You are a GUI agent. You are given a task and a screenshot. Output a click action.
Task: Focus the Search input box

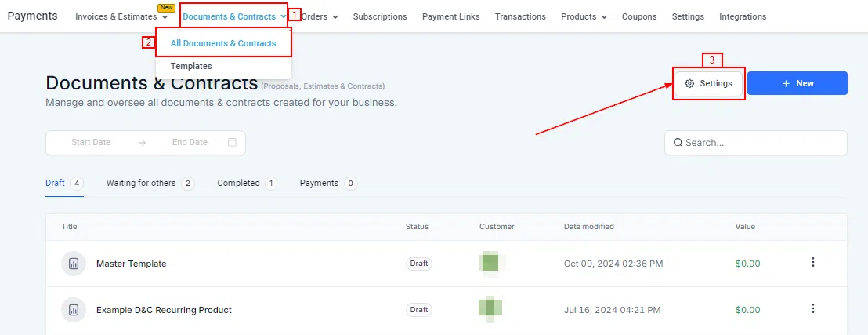pos(756,143)
